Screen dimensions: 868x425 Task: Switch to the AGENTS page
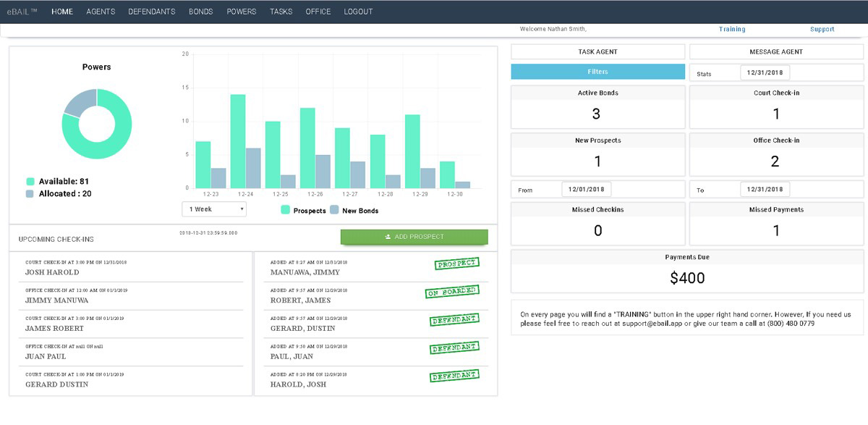[x=101, y=11]
